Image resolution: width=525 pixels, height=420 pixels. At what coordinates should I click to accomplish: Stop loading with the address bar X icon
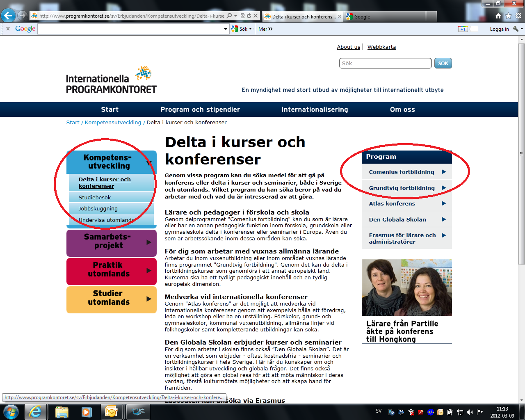tap(256, 16)
